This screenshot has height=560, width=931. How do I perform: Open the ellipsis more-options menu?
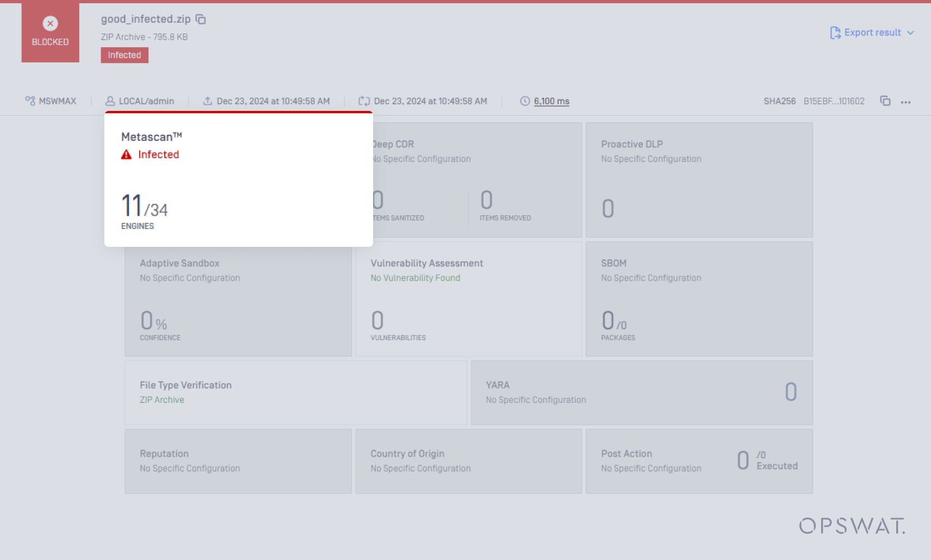pos(907,101)
